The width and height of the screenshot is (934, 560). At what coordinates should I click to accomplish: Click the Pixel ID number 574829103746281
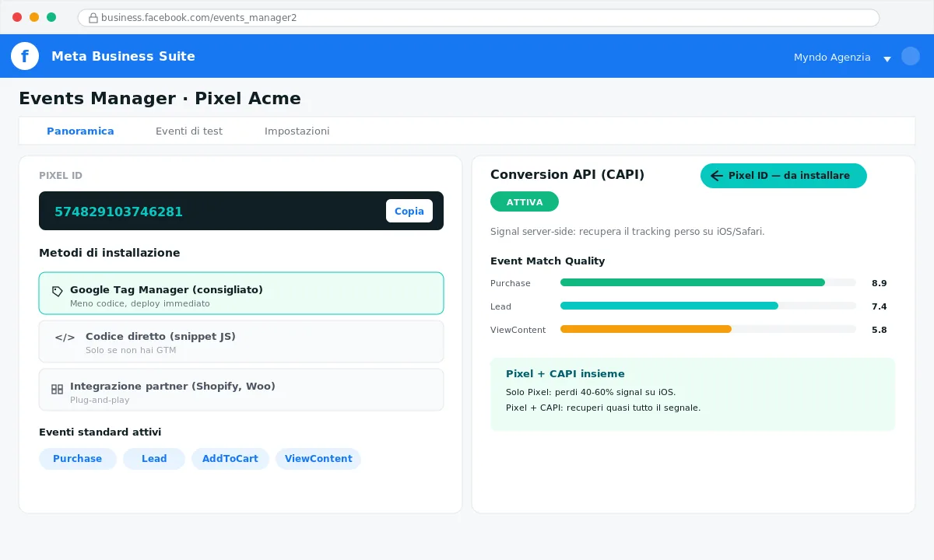(118, 212)
